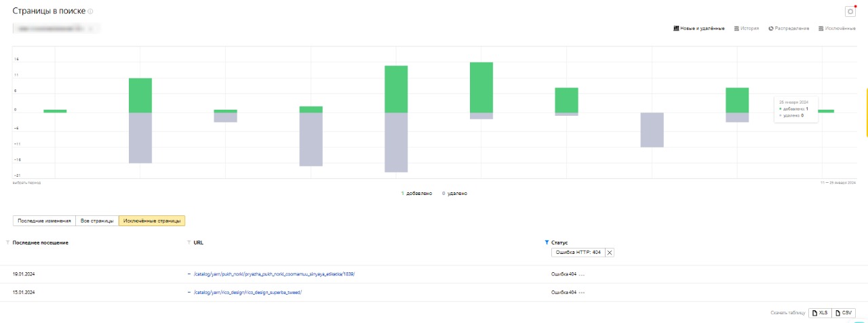This screenshot has width=868, height=323.
Task: Open the URL column filter icon
Action: click(189, 242)
